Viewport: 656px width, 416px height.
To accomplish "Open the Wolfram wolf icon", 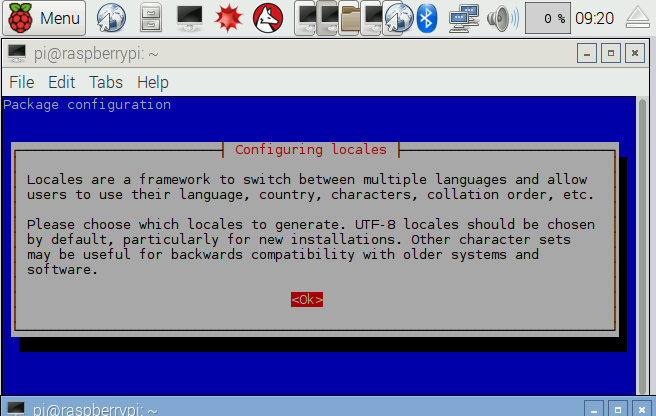I will 268,18.
